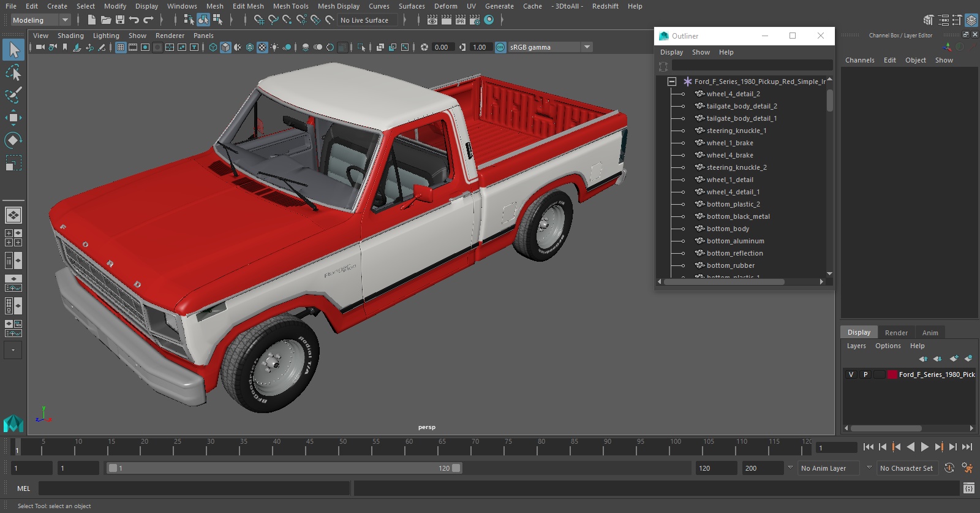Create new layer with the layer-plus icon
The image size is (980, 513).
click(x=954, y=359)
